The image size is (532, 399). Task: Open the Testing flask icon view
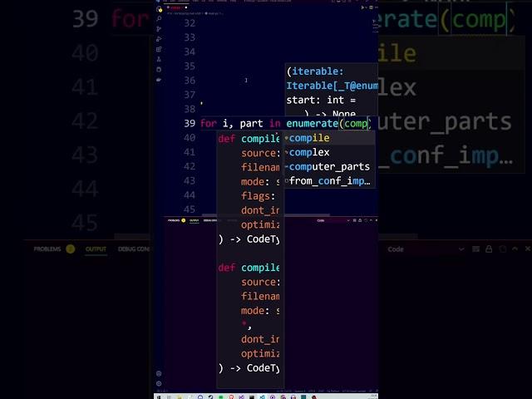(159, 59)
